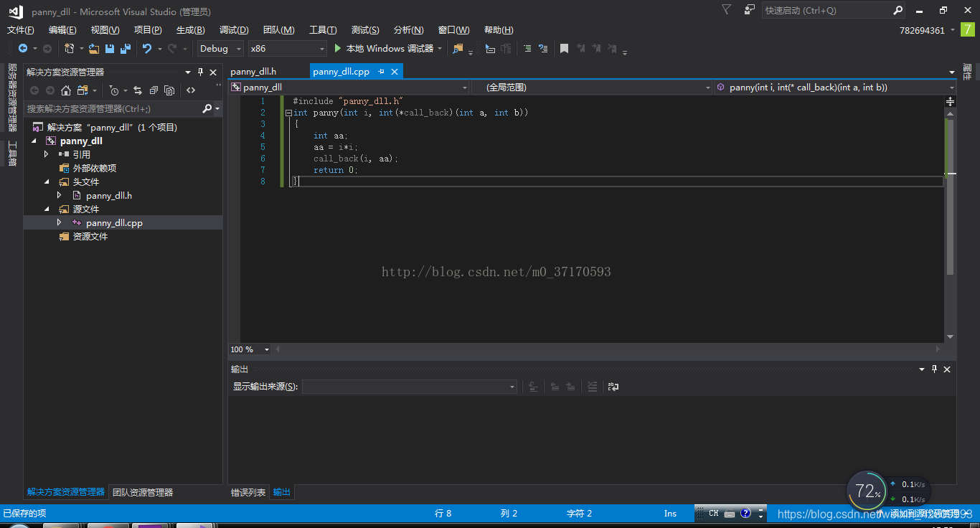
Task: Click the notifications flag icon in title bar
Action: click(x=727, y=10)
